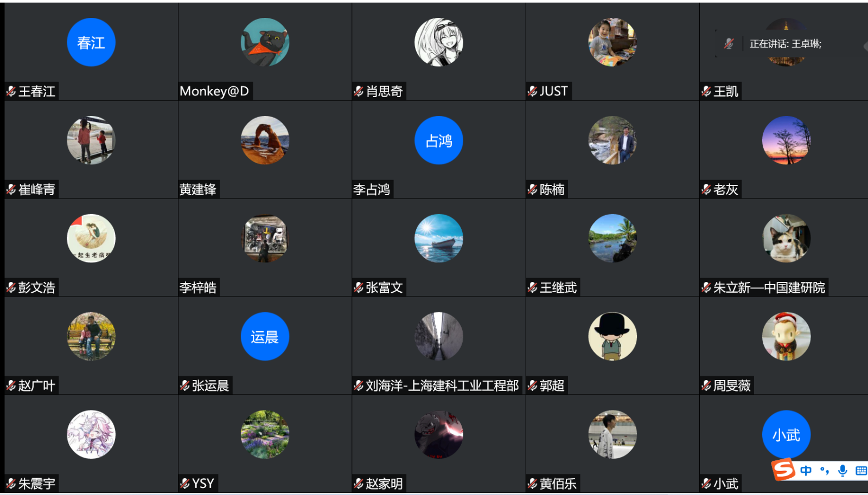Toggle punctuation mode in Sogou toolbar

[x=825, y=471]
